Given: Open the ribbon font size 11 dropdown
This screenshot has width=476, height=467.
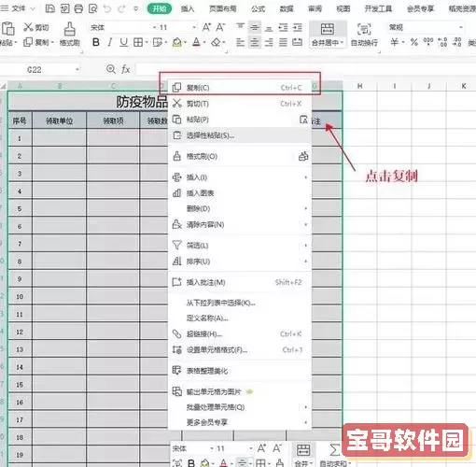Looking at the screenshot, I should (x=194, y=27).
